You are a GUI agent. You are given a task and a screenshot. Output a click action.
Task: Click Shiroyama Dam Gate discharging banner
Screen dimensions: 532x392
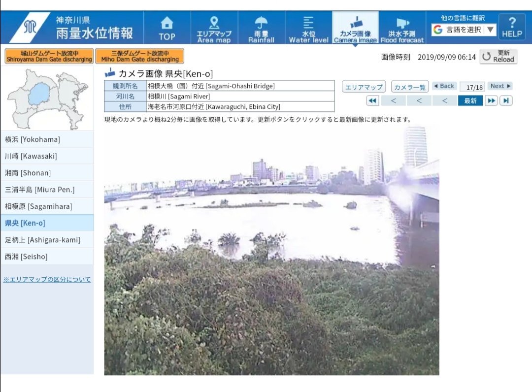pyautogui.click(x=49, y=56)
